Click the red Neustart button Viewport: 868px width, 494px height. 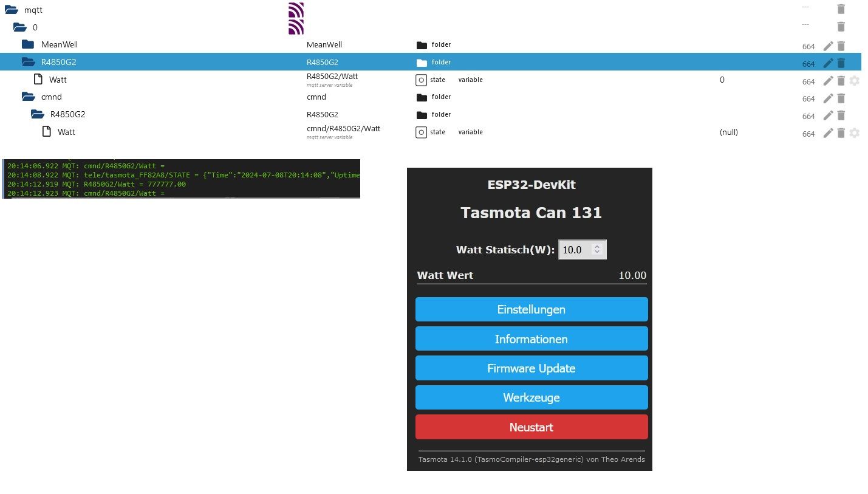[531, 427]
